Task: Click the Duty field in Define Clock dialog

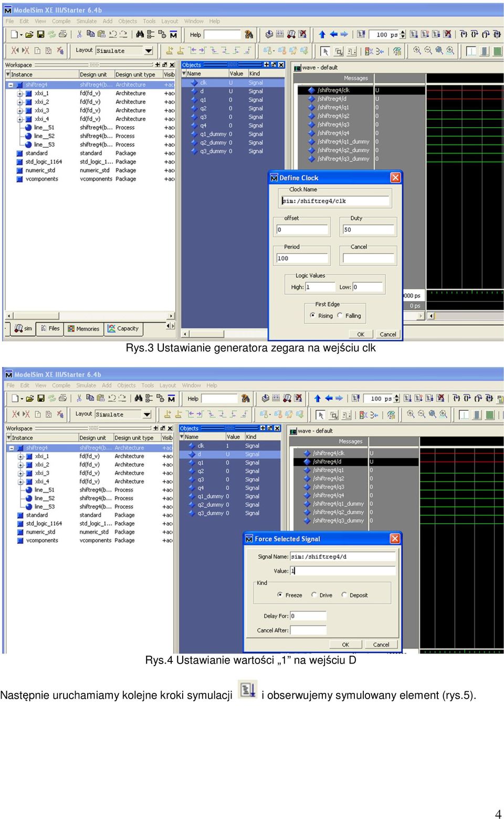Action: pos(368,230)
